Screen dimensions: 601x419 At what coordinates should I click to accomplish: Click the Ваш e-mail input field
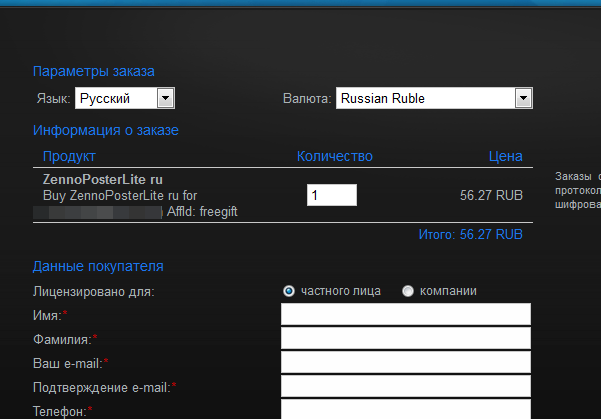point(406,362)
